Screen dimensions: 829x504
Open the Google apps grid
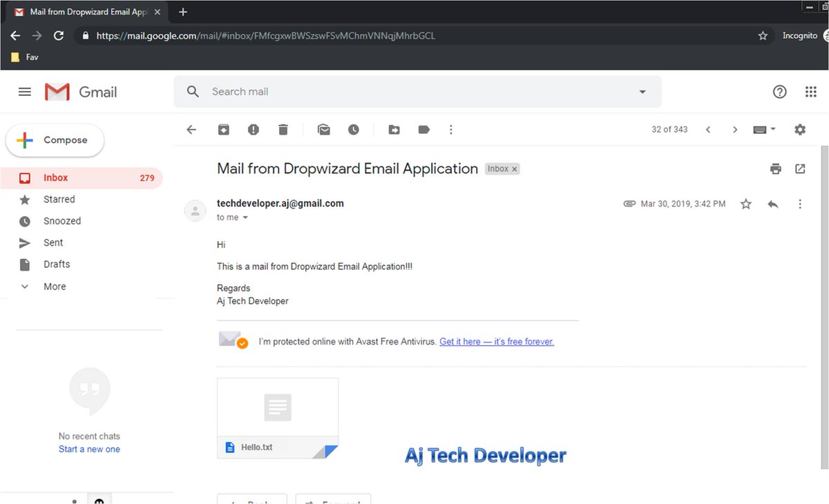coord(811,91)
